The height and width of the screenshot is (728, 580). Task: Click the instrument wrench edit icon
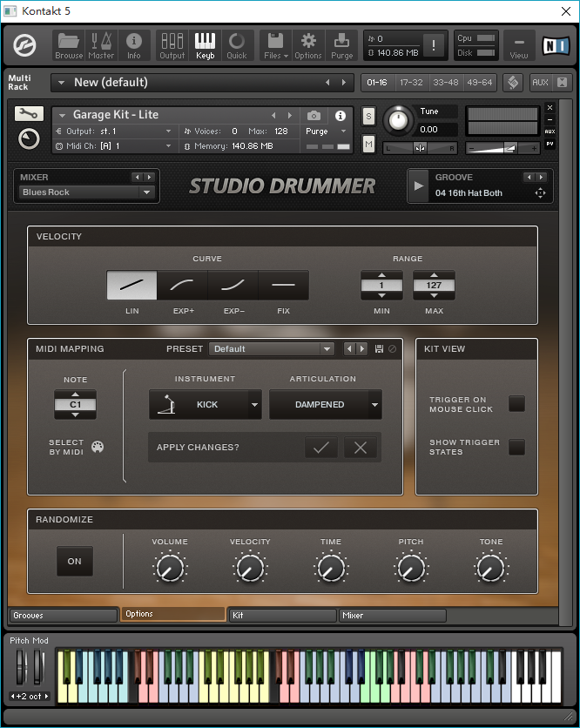click(29, 114)
